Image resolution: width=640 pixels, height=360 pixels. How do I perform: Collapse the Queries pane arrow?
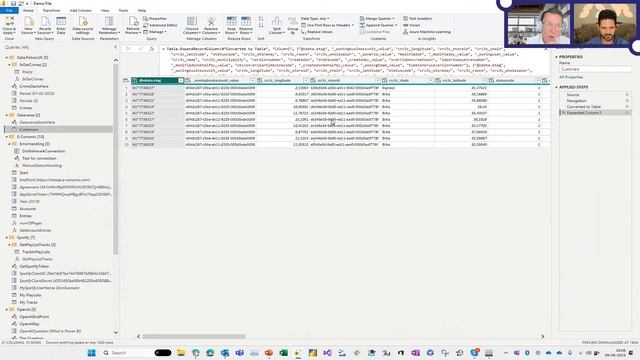click(x=116, y=47)
